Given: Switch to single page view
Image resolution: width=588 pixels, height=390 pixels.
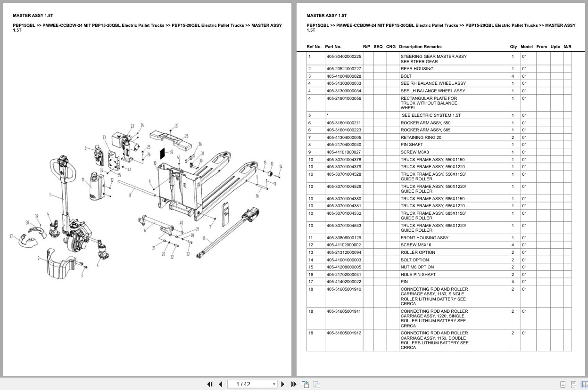Looking at the screenshot, I should (x=563, y=384).
